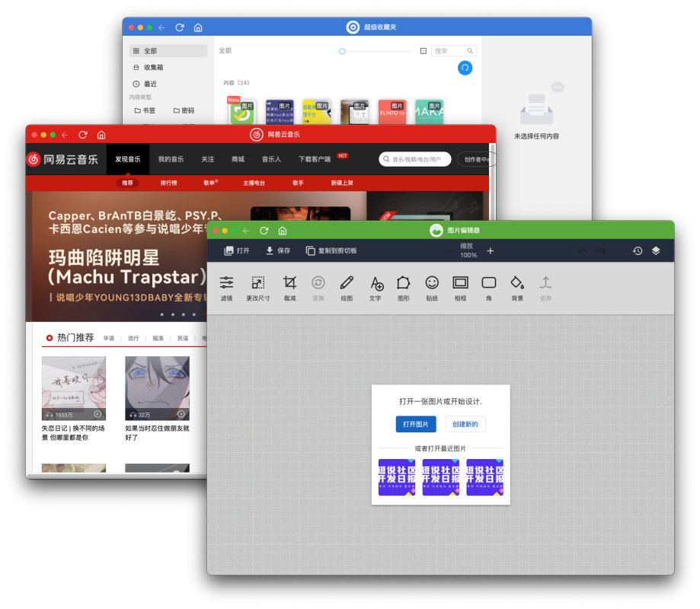Click the 流行 category link

(133, 339)
